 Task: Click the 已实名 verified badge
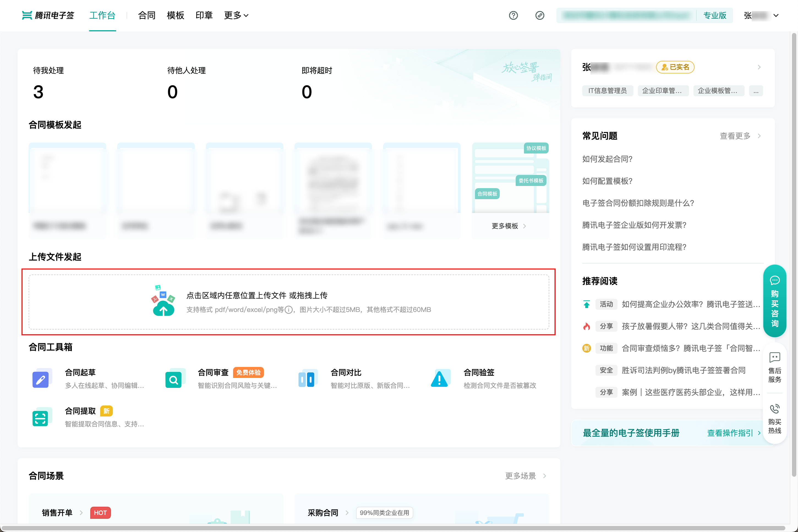tap(675, 67)
